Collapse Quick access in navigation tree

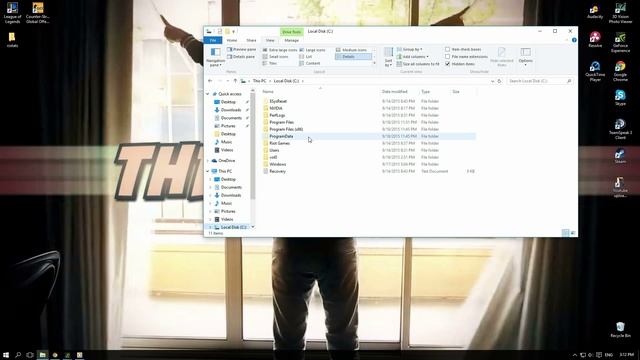(208, 94)
